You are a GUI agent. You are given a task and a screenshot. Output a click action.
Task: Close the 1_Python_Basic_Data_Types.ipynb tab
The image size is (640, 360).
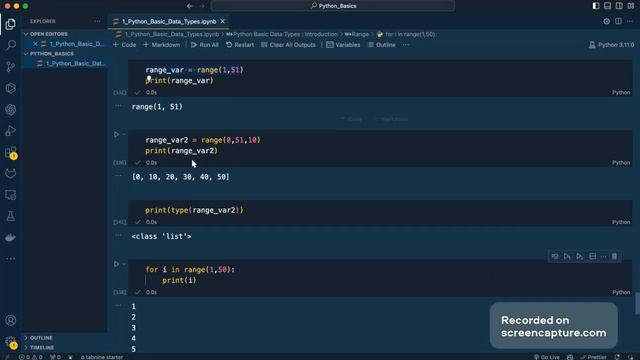coord(222,21)
